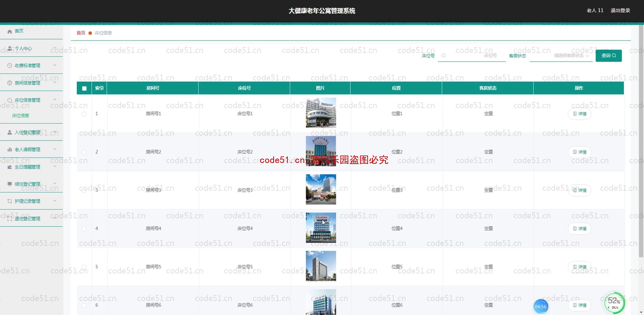Click the icon beside 房间信息管理

(x=9, y=83)
